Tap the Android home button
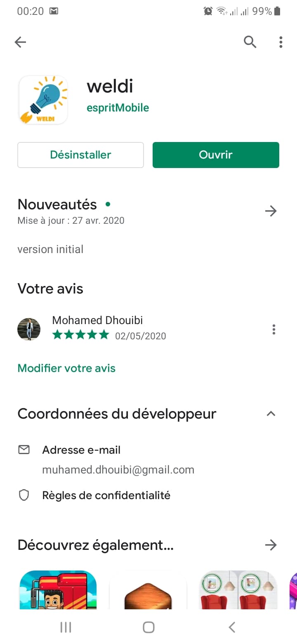Screen dimensions: 297x644 tap(148, 627)
